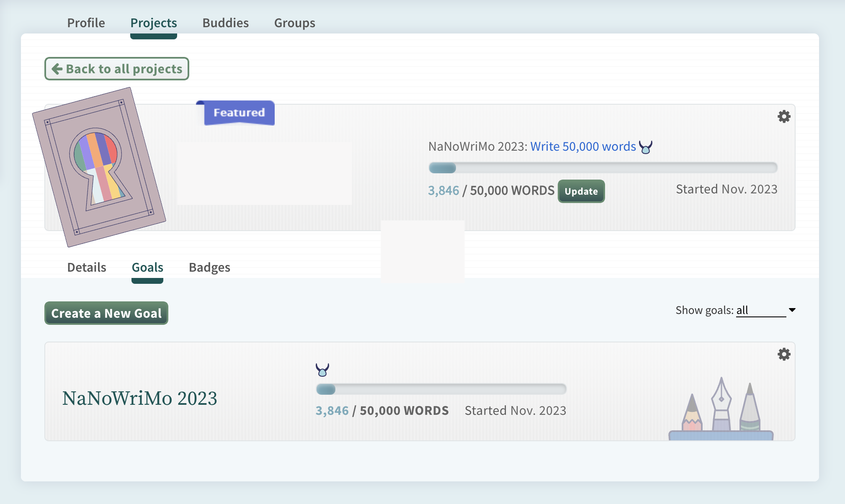Click Create a New Goal button
845x504 pixels.
pos(106,313)
